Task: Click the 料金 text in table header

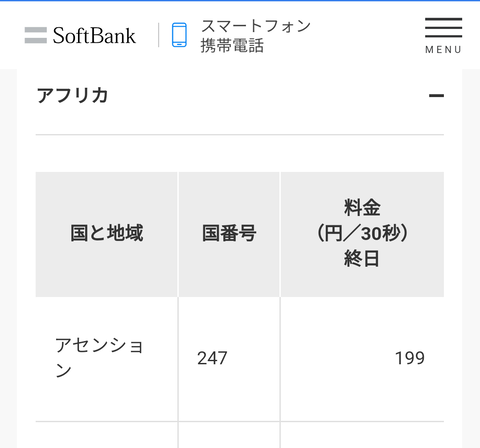Action: tap(362, 207)
